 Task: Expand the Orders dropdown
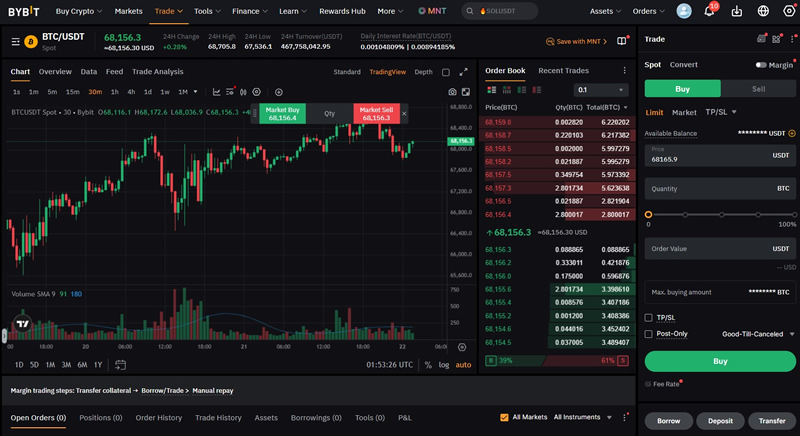click(649, 11)
